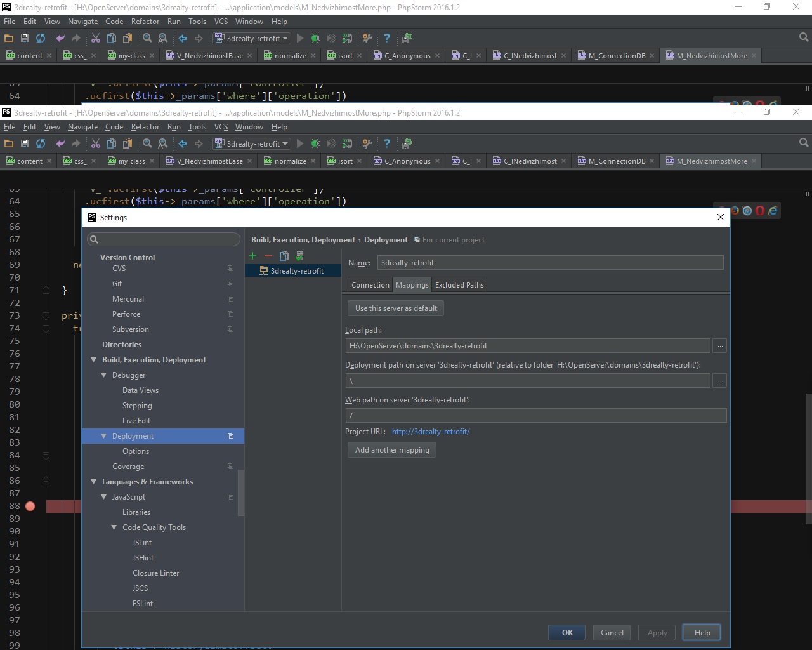Screen dimensions: 812x650
Task: Click the green plus to add server
Action: [252, 256]
